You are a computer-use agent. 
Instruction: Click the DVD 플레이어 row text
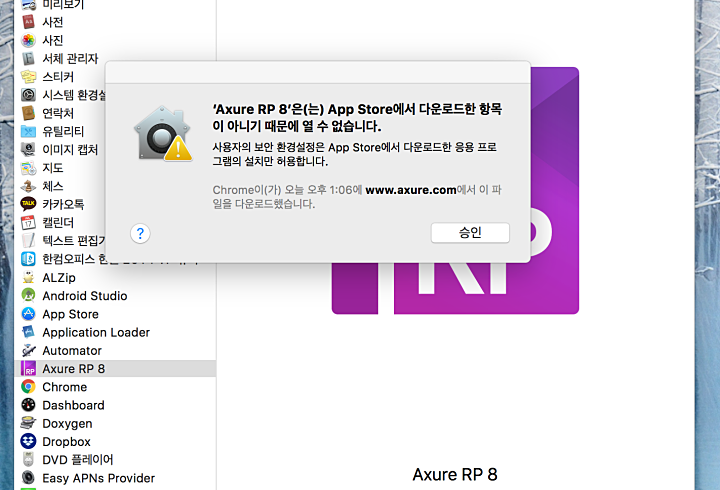78,460
